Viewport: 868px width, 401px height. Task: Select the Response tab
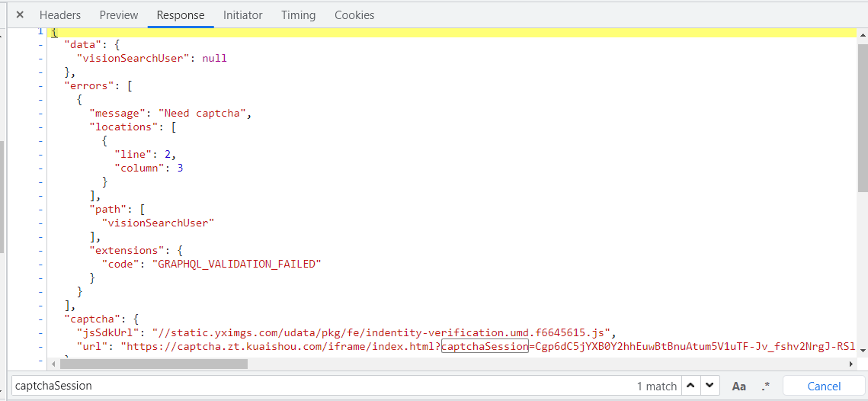click(x=181, y=15)
